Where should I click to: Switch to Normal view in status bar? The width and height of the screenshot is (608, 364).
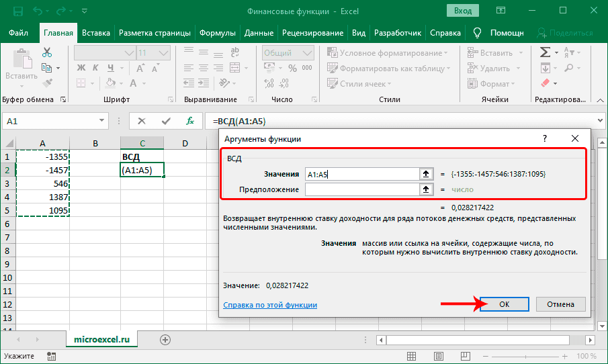[412, 356]
